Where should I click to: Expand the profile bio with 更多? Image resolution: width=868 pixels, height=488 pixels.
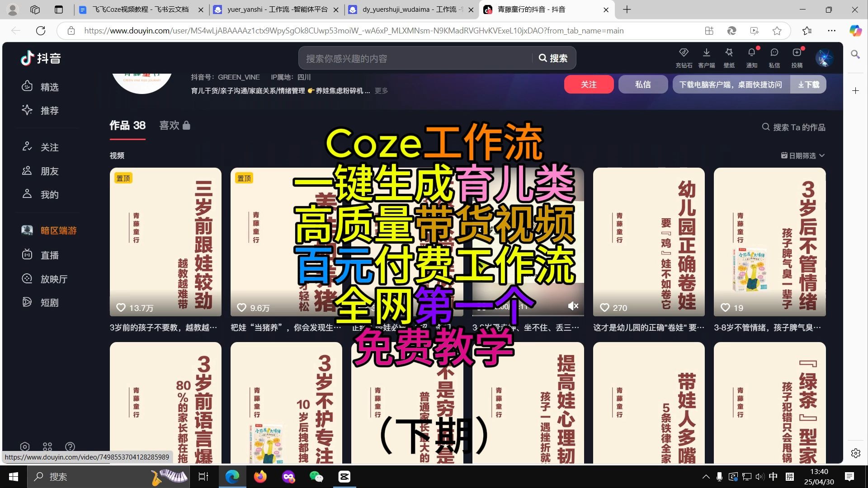381,90
